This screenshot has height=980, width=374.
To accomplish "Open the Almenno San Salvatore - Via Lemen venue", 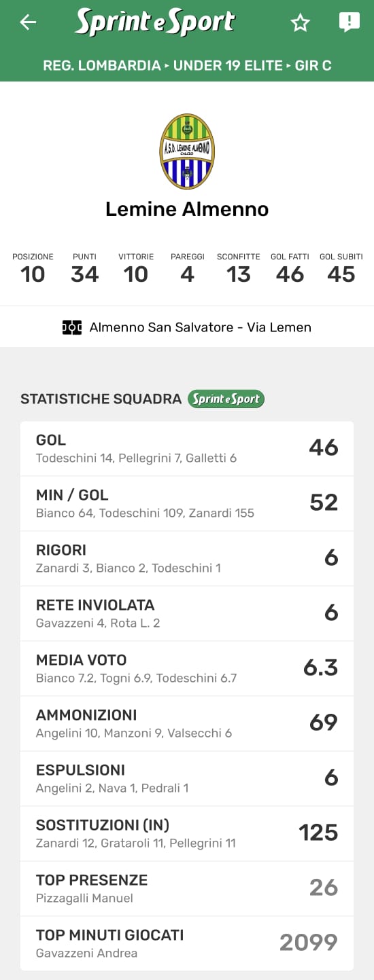I will [201, 327].
